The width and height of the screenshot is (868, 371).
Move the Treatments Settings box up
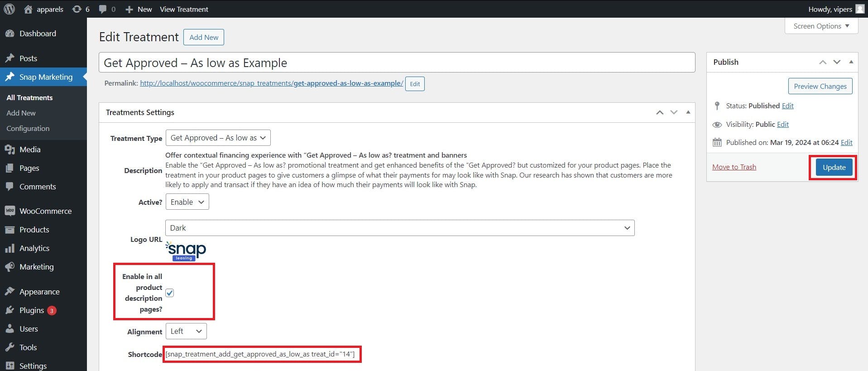[x=660, y=112]
